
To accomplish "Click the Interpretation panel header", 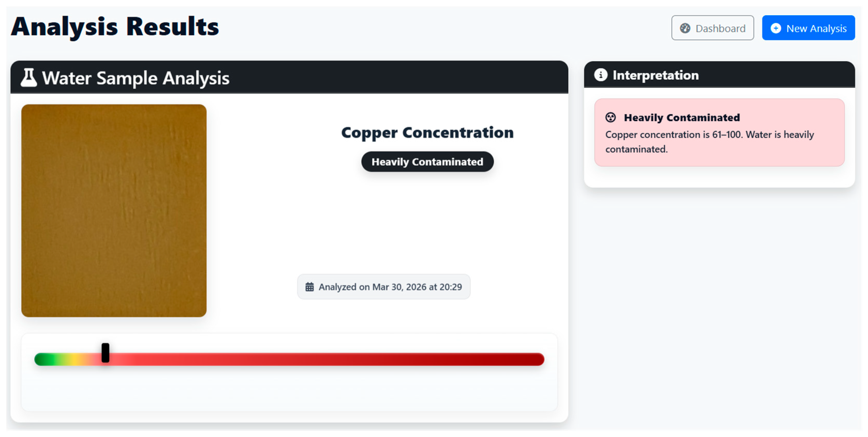I will point(719,75).
